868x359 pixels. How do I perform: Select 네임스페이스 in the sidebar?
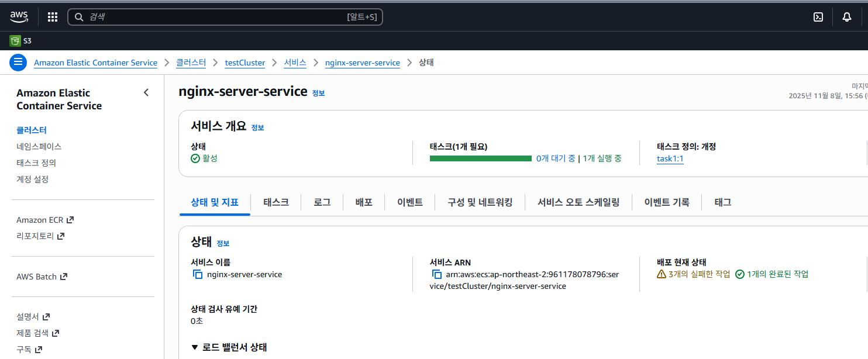[39, 146]
